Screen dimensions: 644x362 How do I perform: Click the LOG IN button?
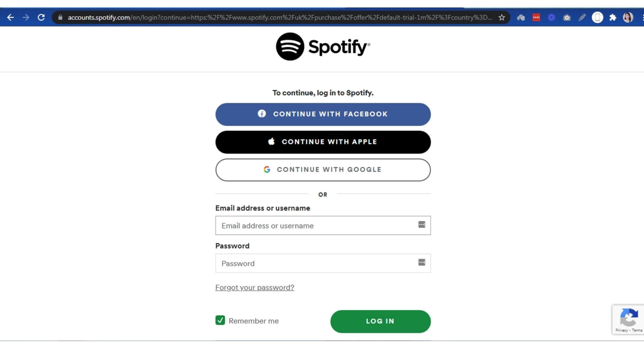(x=380, y=321)
